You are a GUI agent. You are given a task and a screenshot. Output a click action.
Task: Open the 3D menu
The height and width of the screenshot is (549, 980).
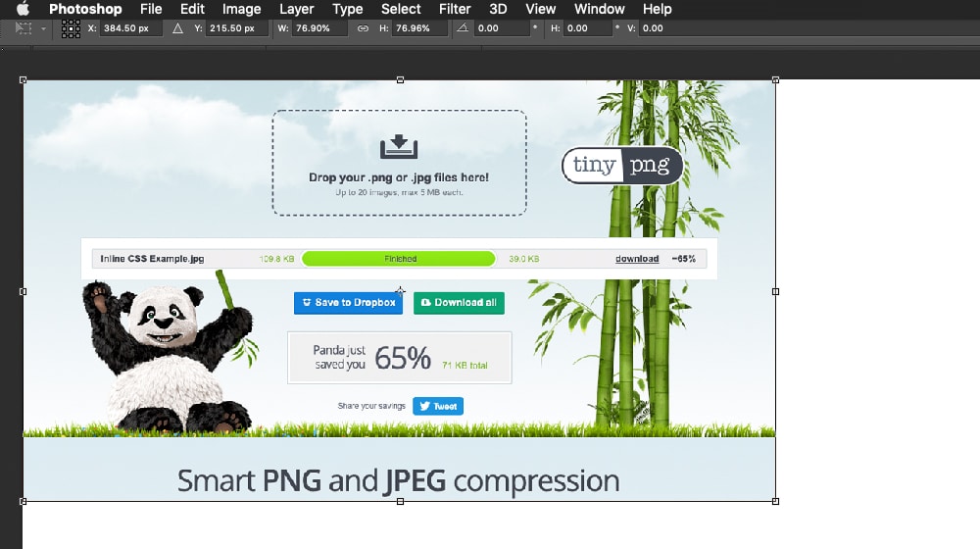498,9
